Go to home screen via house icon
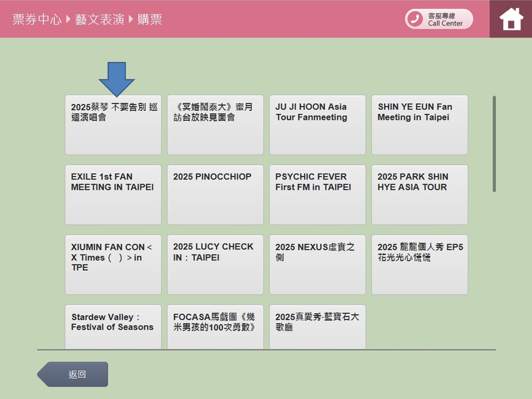Image resolution: width=532 pixels, height=399 pixels. [511, 19]
